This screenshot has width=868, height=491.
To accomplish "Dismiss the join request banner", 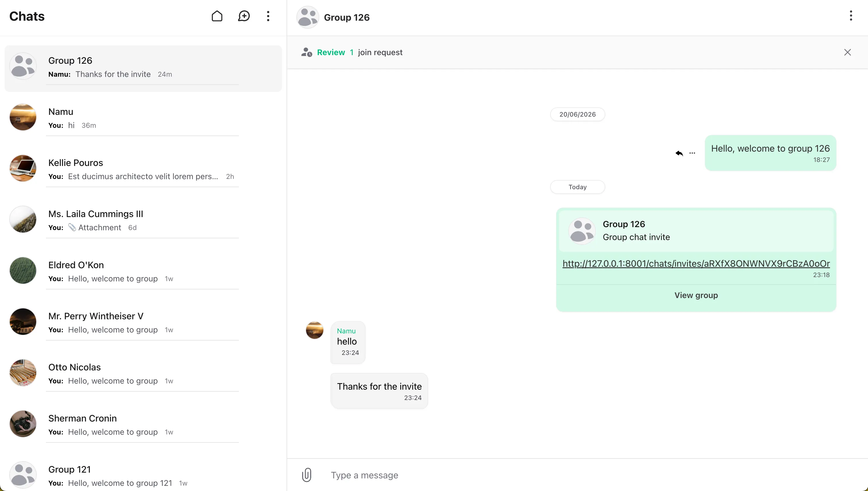I will pyautogui.click(x=847, y=52).
